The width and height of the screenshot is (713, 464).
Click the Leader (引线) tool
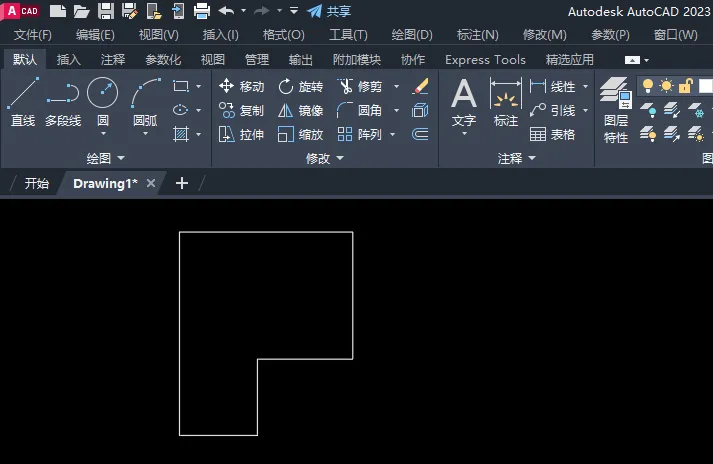coord(553,110)
